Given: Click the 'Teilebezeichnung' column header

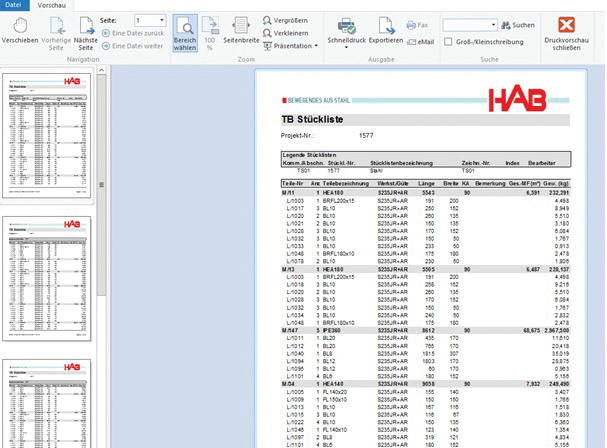Looking at the screenshot, I should tap(346, 184).
